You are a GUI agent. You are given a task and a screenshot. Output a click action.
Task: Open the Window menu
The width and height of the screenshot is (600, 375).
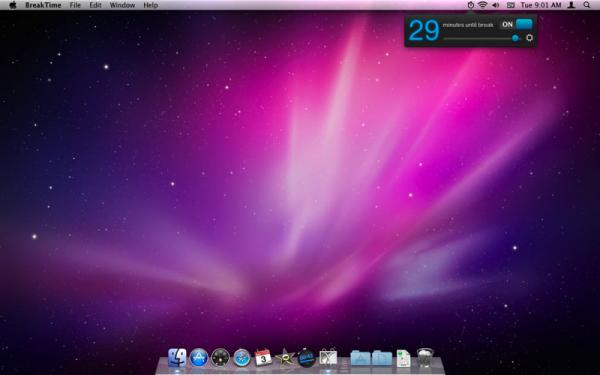[122, 5]
